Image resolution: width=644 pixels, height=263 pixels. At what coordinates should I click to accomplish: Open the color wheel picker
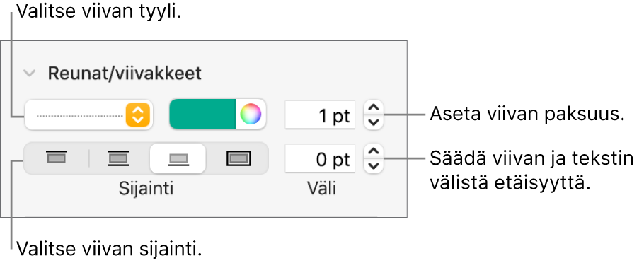(x=251, y=114)
